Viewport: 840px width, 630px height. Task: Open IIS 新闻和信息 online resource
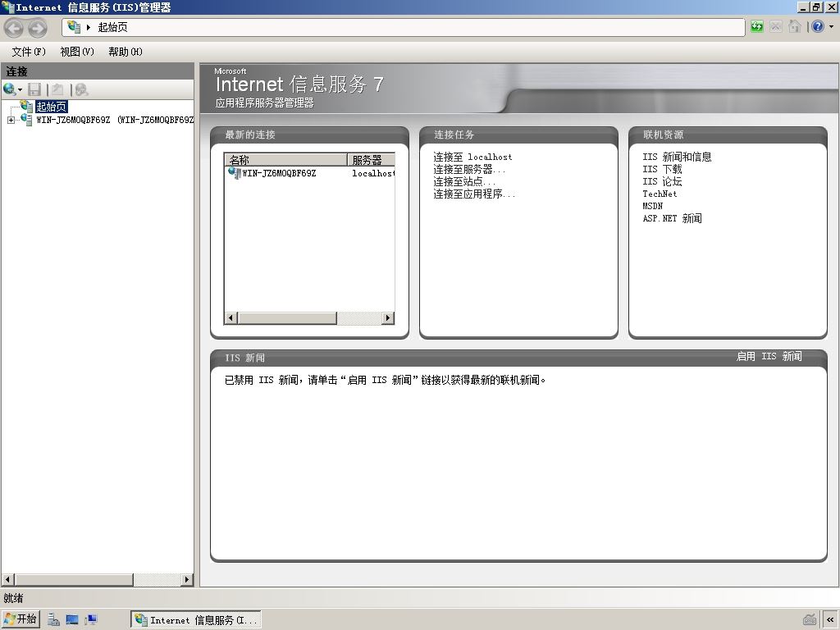[x=677, y=157]
